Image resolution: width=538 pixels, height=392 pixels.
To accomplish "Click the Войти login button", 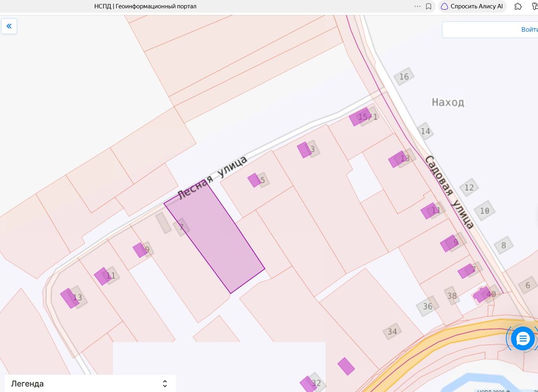I will tap(529, 30).
